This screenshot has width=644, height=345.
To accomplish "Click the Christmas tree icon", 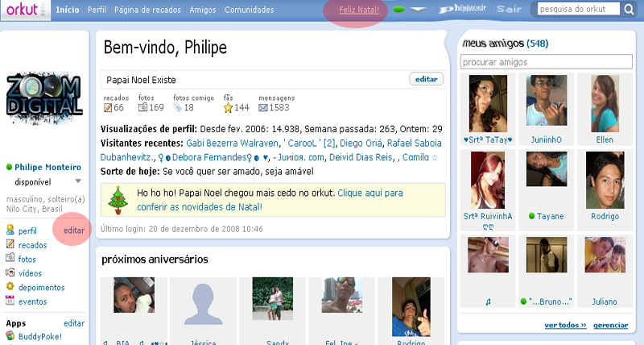I will click(x=118, y=200).
